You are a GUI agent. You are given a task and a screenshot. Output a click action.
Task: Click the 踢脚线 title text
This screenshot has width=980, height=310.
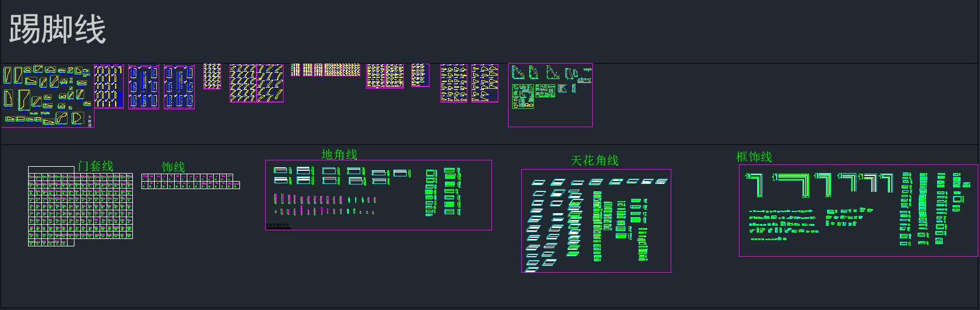[x=57, y=29]
